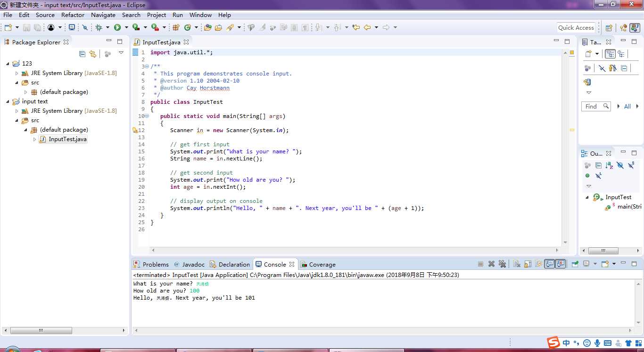
Task: Click Remove Launch icon in Console
Action: click(491, 264)
